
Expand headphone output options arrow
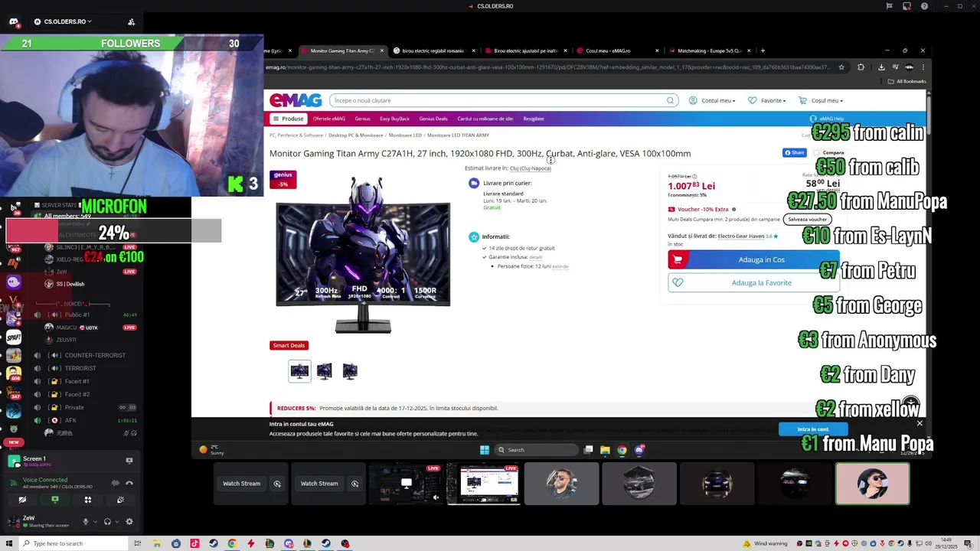[116, 522]
